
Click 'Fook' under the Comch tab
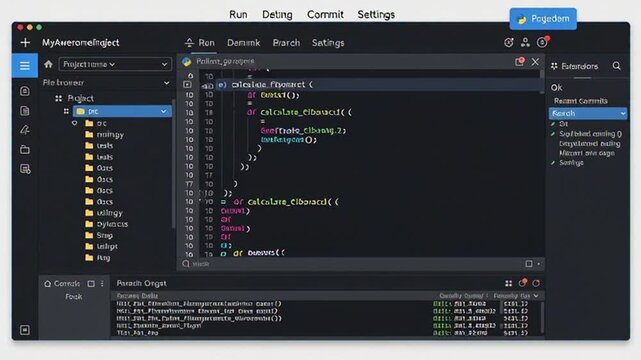74,297
